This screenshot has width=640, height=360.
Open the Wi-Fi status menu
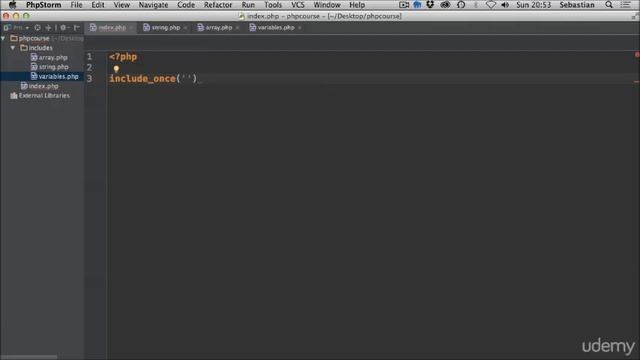491,5
